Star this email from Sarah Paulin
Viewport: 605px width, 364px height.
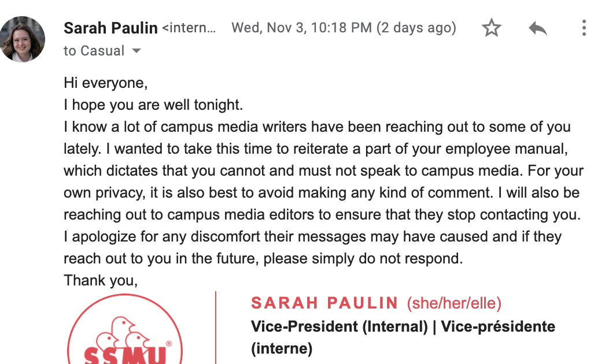(x=492, y=28)
